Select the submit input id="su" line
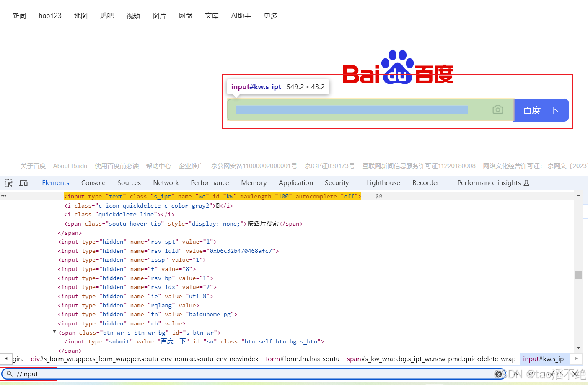The image size is (588, 385). (194, 341)
